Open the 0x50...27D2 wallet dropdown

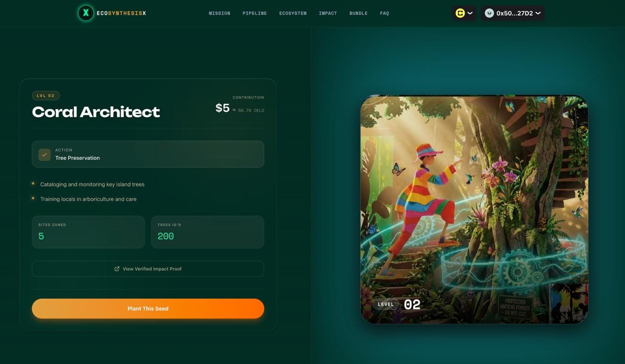click(513, 13)
